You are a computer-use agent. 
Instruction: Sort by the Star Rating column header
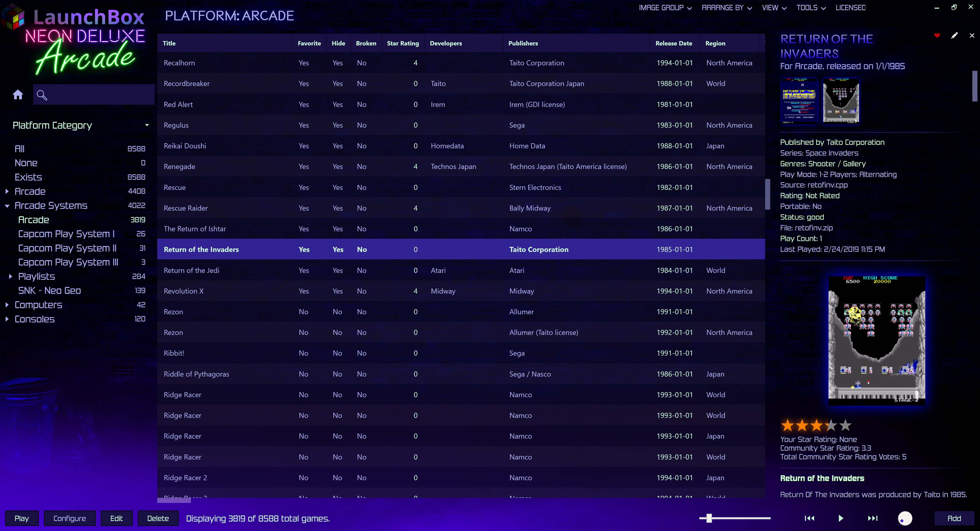tap(403, 43)
